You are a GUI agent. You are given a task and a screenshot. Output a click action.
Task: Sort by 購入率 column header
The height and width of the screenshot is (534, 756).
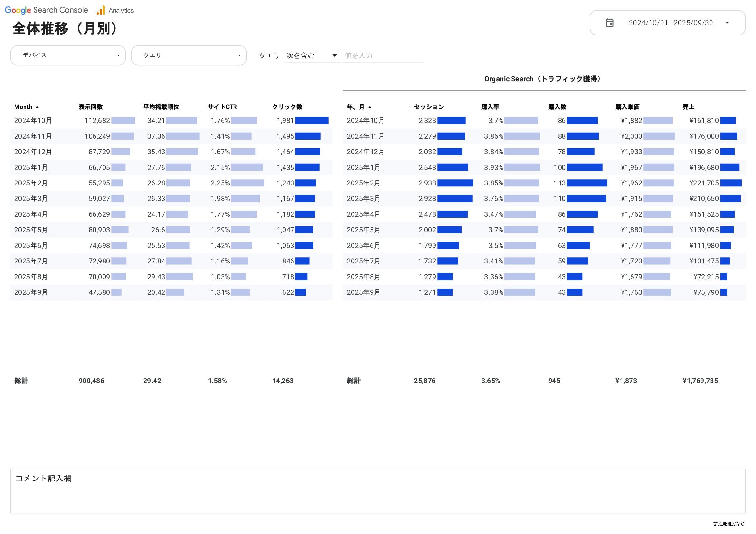pyautogui.click(x=490, y=107)
